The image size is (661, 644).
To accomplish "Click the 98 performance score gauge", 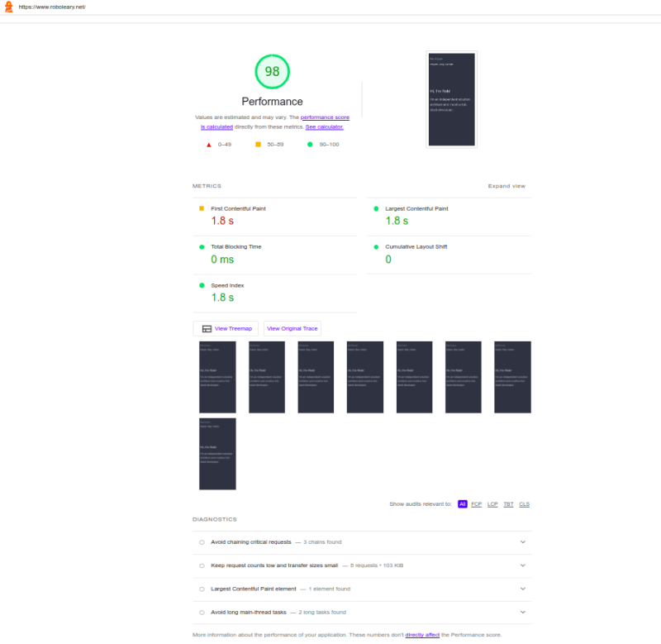I will click(273, 72).
